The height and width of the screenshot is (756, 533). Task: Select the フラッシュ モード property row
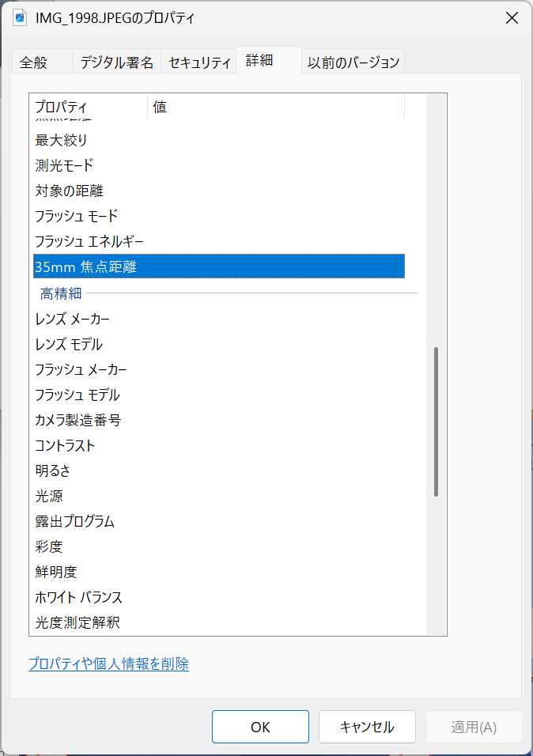[x=76, y=217]
